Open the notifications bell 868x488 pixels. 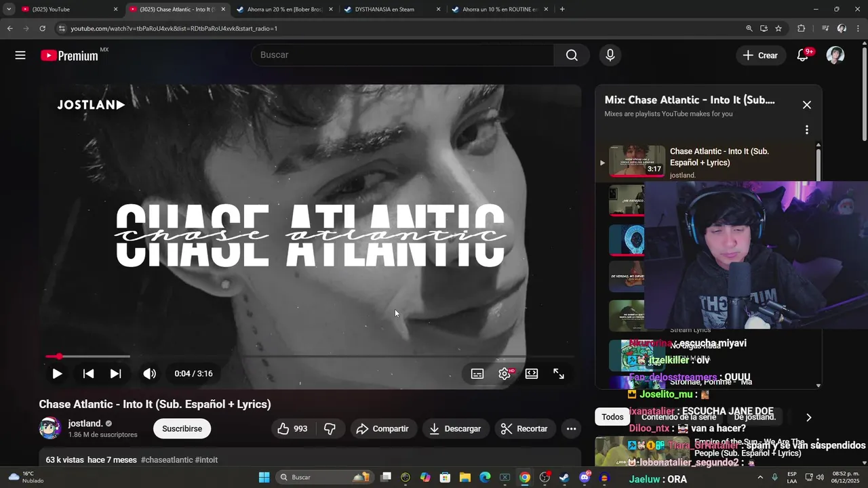[803, 56]
